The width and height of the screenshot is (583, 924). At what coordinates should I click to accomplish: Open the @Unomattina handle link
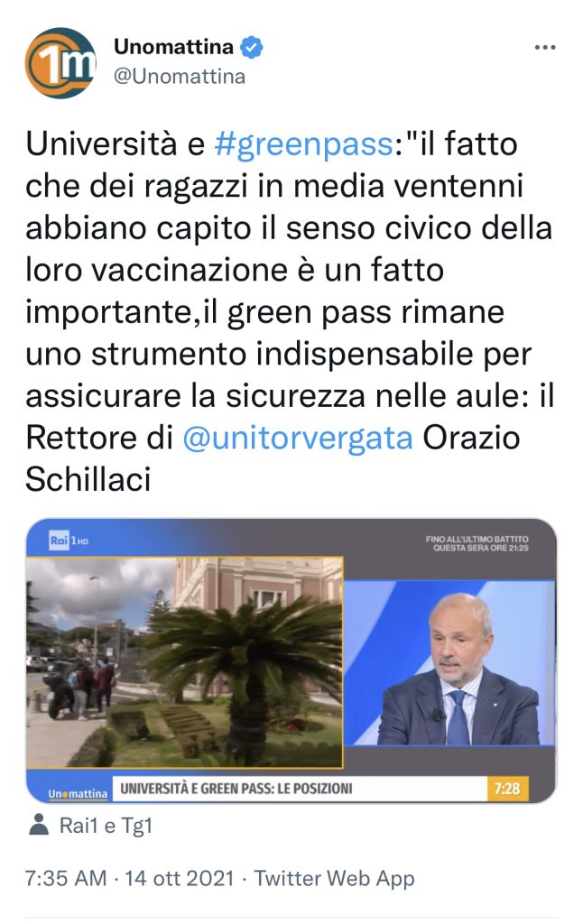pyautogui.click(x=180, y=77)
